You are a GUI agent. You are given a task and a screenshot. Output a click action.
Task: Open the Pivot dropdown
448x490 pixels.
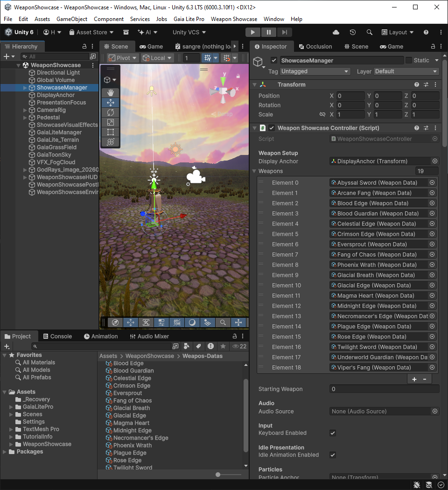122,58
